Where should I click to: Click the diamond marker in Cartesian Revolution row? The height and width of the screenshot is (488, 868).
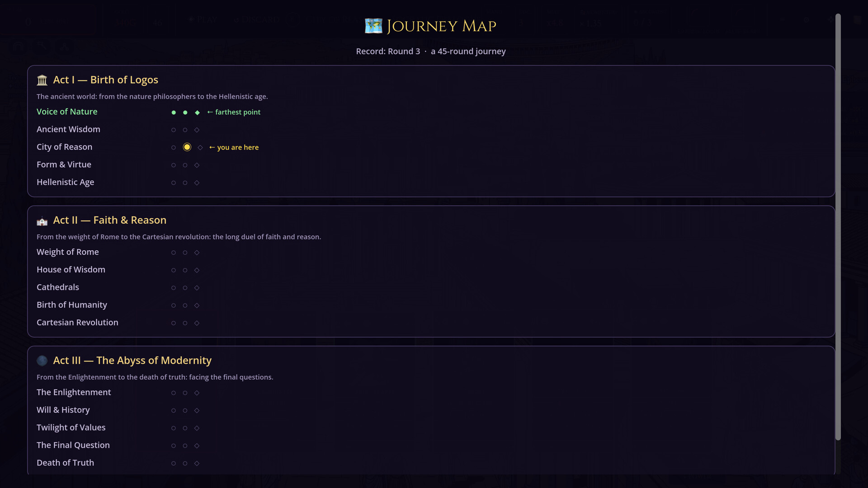[x=197, y=323]
